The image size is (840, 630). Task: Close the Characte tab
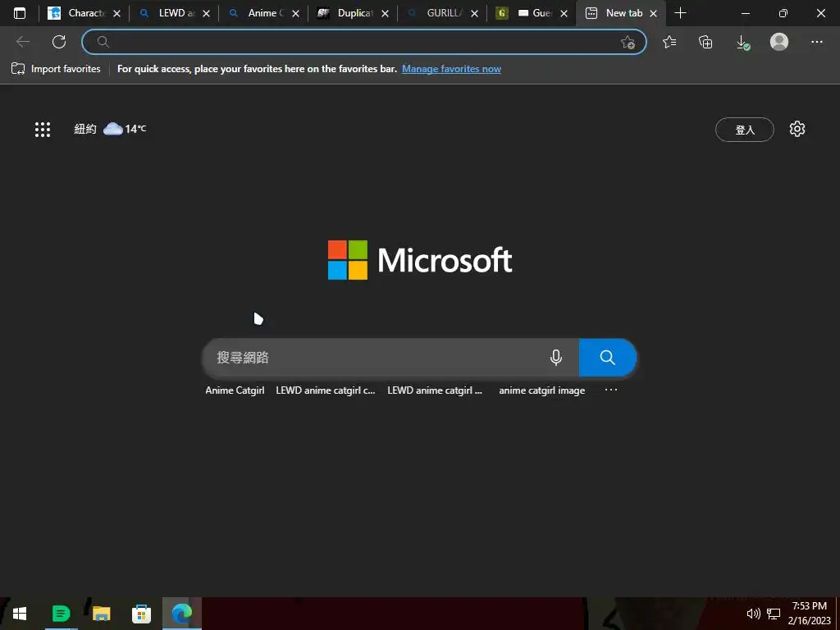[116, 14]
